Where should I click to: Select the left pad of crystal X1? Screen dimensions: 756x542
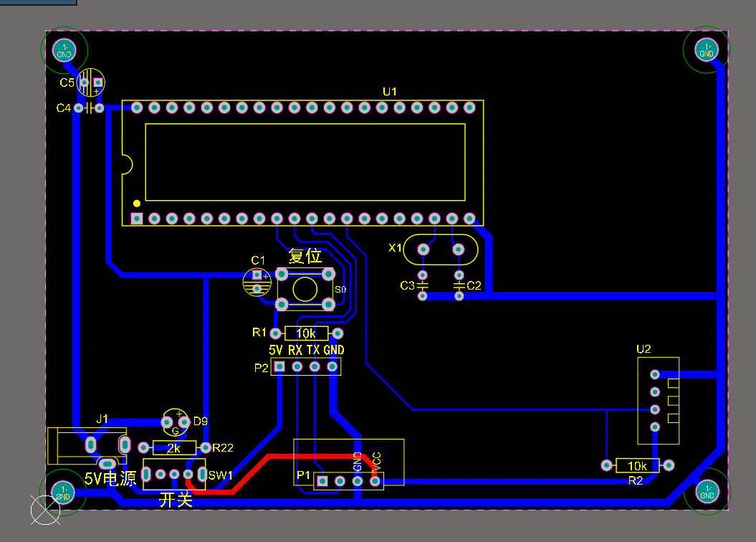pyautogui.click(x=423, y=249)
